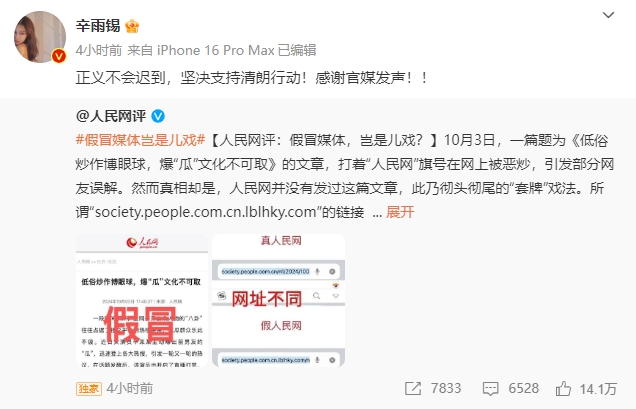This screenshot has height=409, width=636.
Task: Open the 网址不同 comparison image
Action: [x=279, y=300]
